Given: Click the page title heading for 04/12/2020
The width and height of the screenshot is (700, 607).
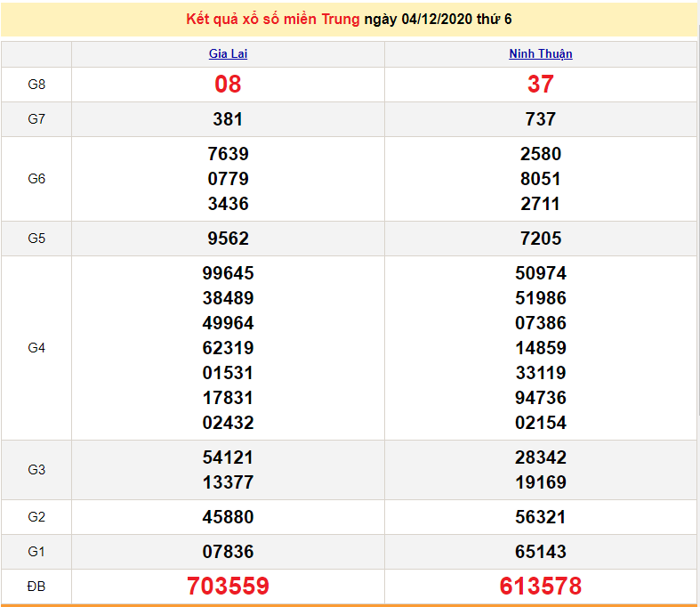Looking at the screenshot, I should point(350,19).
